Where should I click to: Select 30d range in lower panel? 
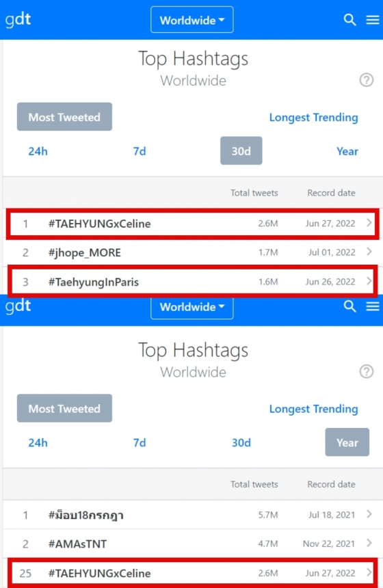point(241,442)
